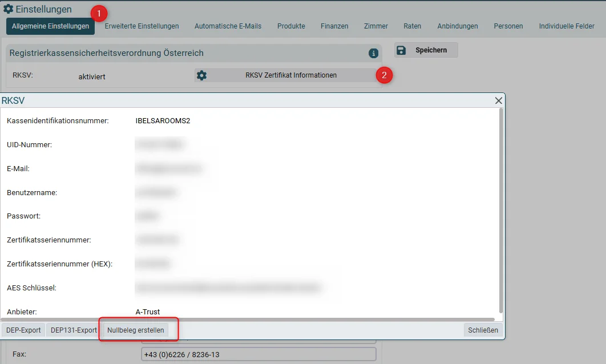Open the Automatische E-Mails tab
The height and width of the screenshot is (364, 606).
pos(228,26)
